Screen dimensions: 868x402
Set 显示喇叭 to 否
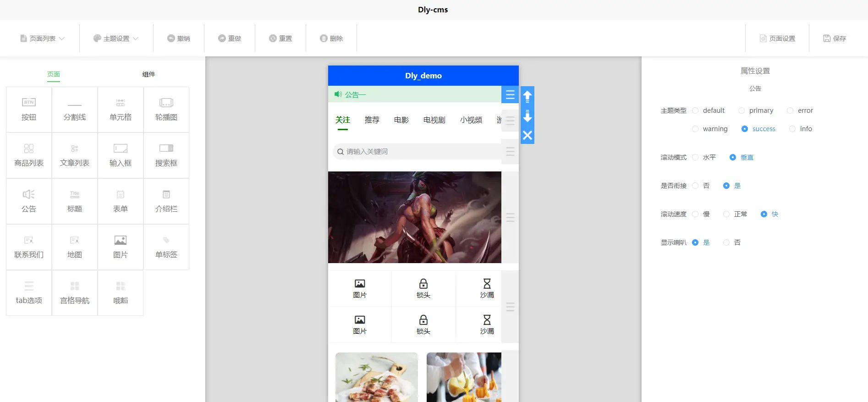(x=732, y=242)
